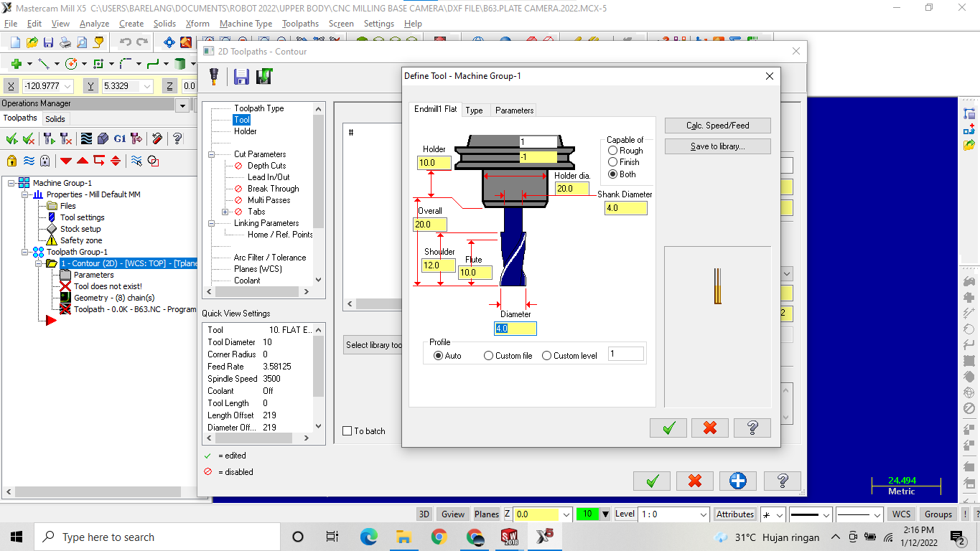Click the Save to library button
This screenshot has width=980, height=551.
click(x=717, y=146)
